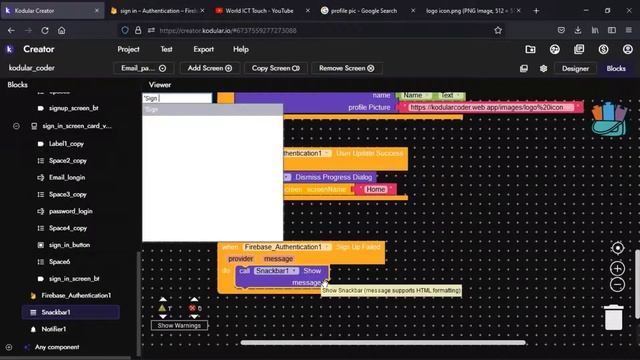This screenshot has height=360, width=640.
Task: Zoom in the blocks workspace
Action: [x=618, y=269]
